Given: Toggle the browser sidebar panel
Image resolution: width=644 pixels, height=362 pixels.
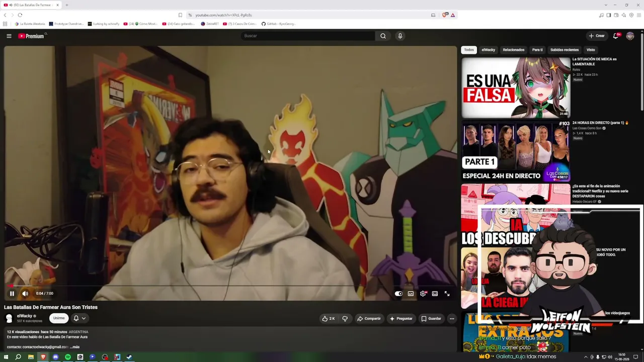Looking at the screenshot, I should coord(608,15).
